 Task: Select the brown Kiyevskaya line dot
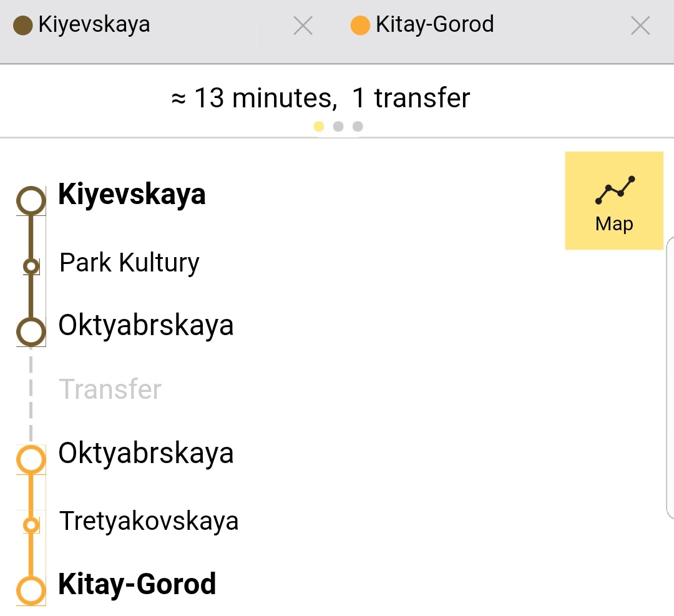[x=23, y=25]
